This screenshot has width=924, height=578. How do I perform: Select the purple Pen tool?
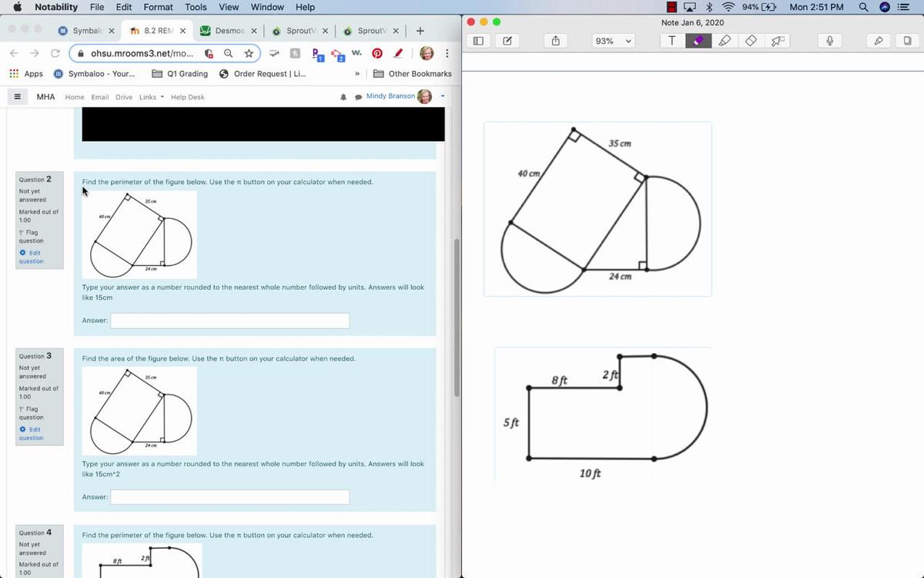pos(698,41)
